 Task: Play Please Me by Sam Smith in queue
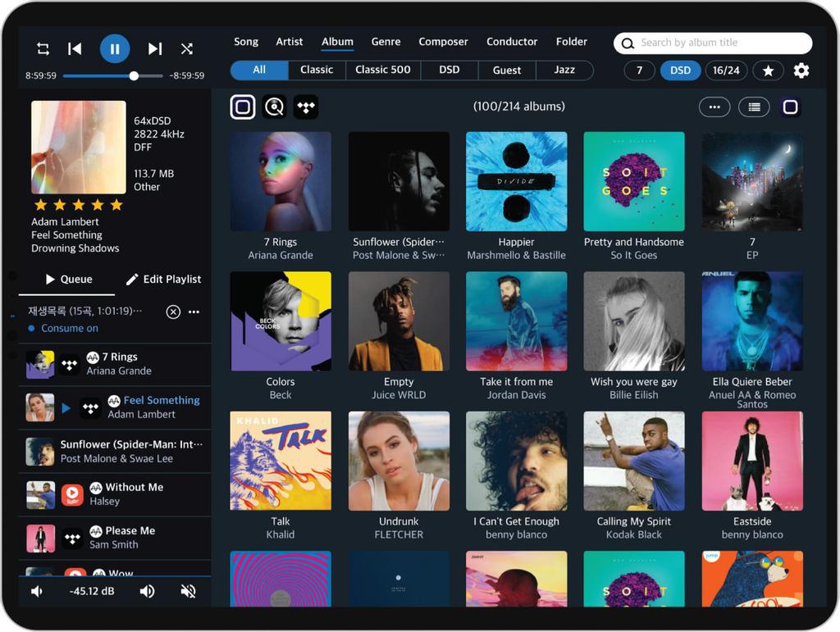[x=115, y=538]
